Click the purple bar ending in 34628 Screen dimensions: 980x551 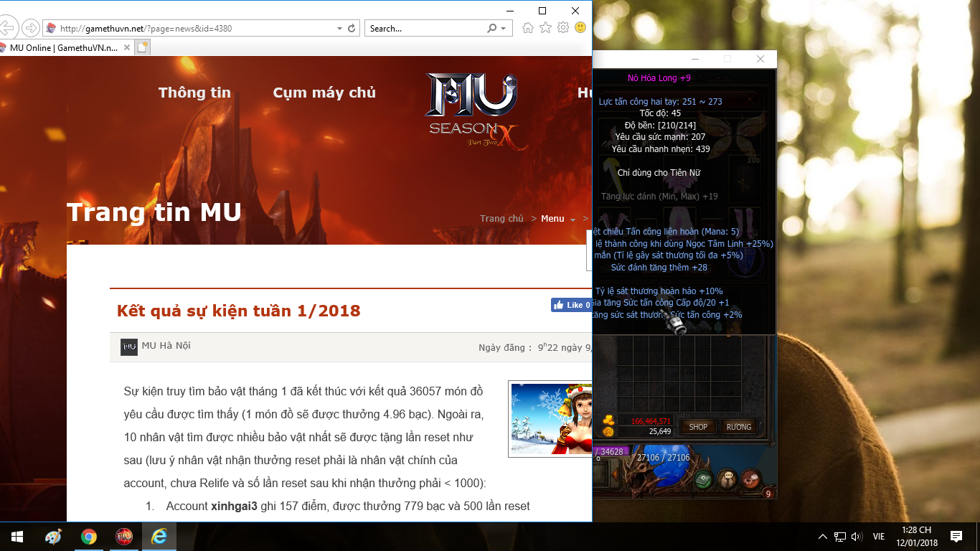(x=611, y=452)
